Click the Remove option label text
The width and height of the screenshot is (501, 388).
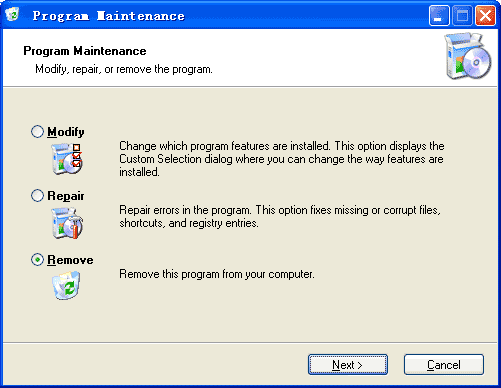70,260
